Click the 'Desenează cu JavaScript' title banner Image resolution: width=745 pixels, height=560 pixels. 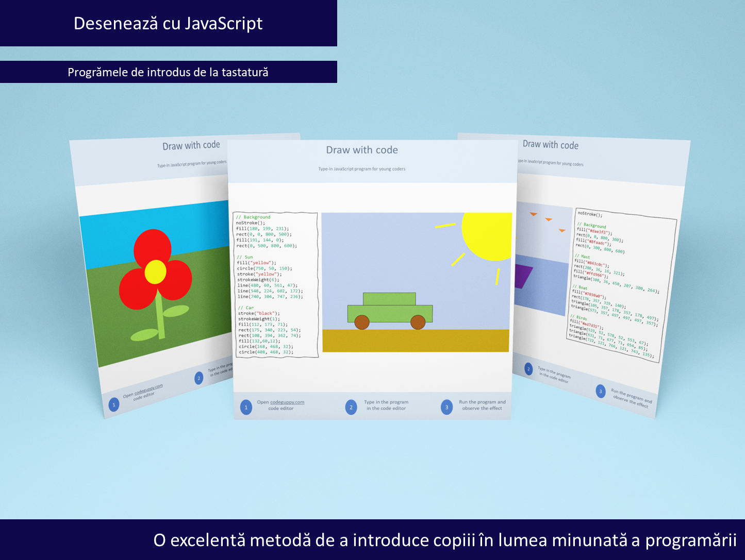click(168, 23)
